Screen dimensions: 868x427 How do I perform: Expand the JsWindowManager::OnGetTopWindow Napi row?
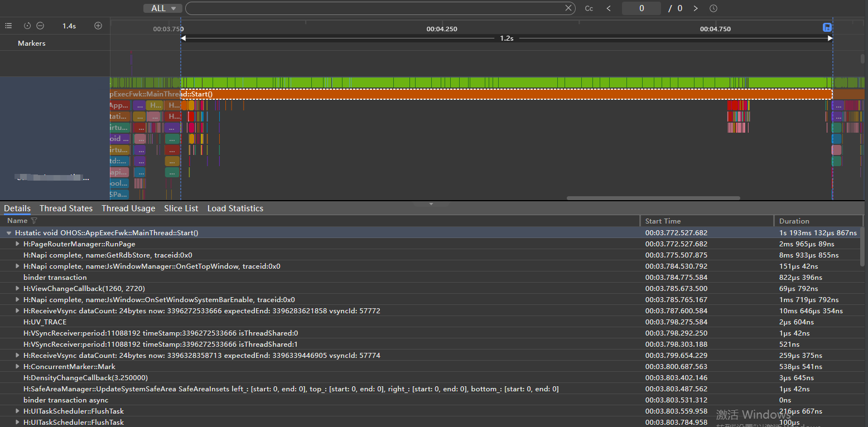pos(17,266)
